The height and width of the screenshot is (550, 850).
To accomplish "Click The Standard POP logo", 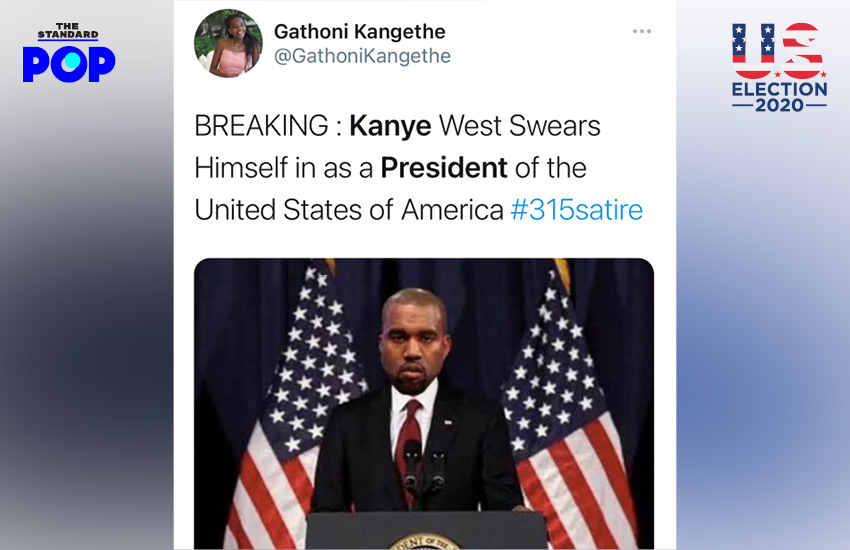I will (68, 54).
